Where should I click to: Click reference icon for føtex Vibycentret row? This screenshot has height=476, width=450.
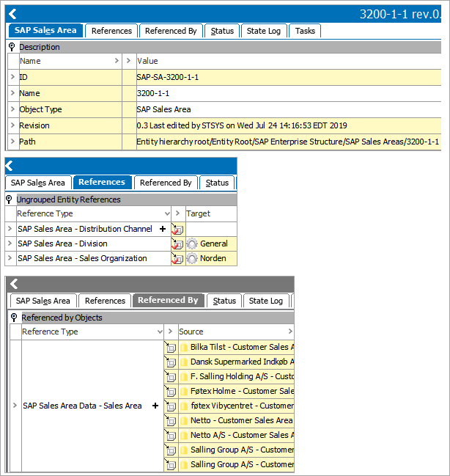coord(170,406)
